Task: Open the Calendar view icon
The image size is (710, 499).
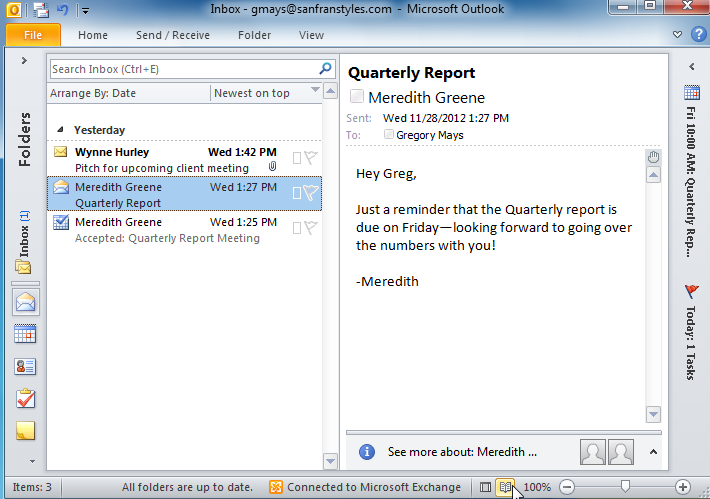Action: coord(25,335)
